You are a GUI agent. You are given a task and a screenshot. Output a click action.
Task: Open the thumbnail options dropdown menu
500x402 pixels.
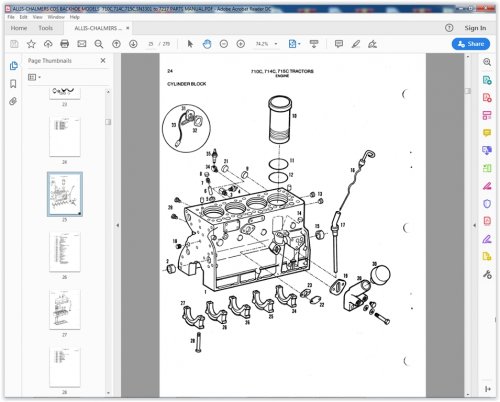point(34,77)
